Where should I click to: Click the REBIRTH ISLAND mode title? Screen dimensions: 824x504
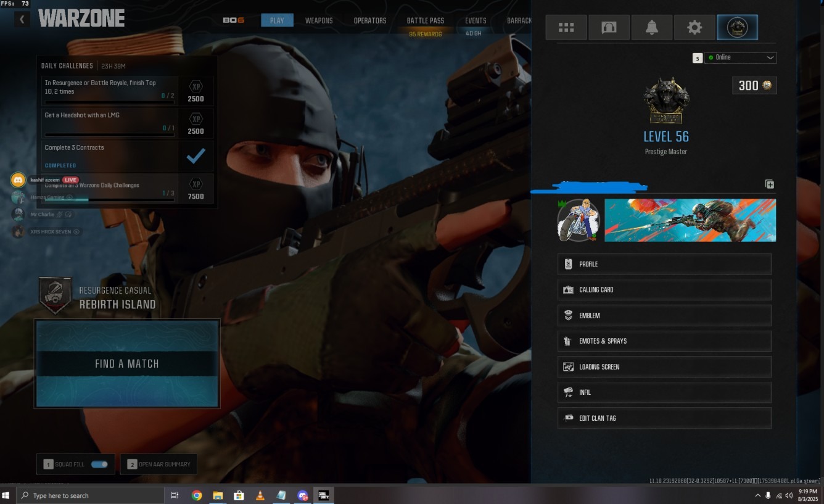click(118, 304)
